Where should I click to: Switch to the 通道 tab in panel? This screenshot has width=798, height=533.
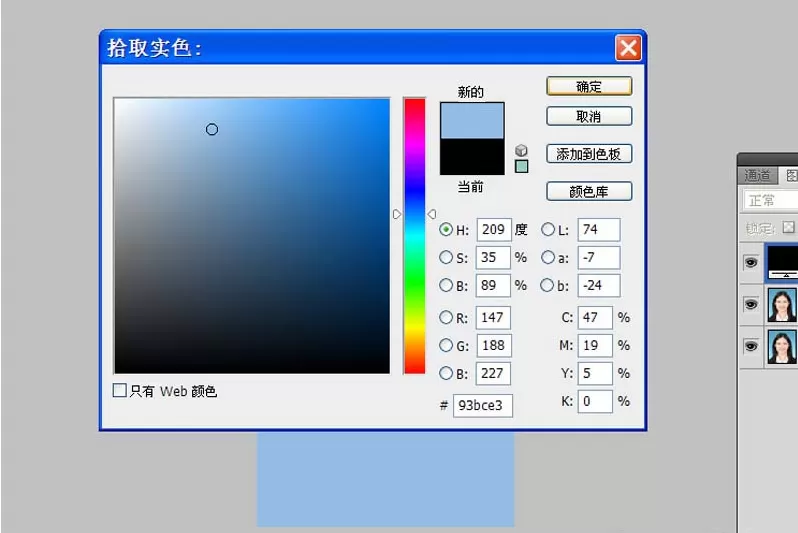pos(757,176)
